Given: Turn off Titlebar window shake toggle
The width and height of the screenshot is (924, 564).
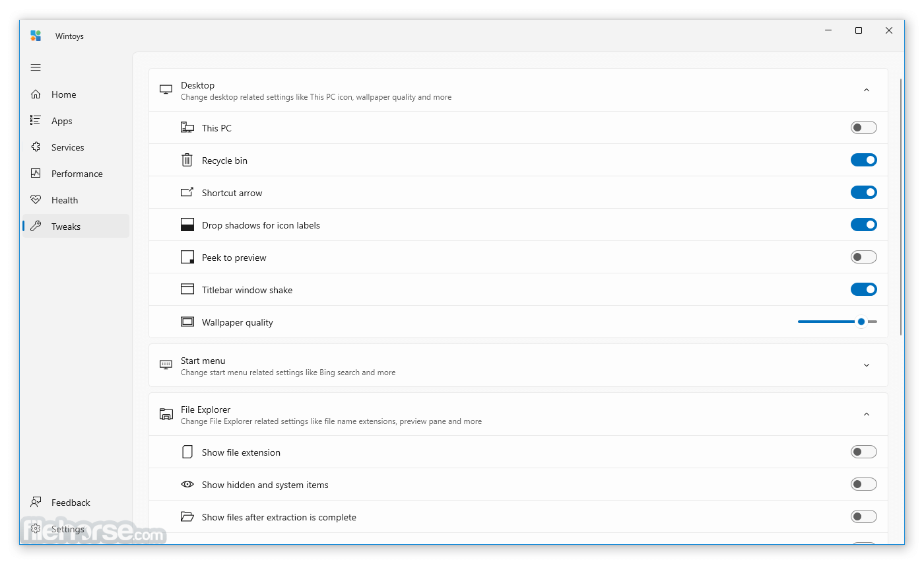Looking at the screenshot, I should 863,289.
